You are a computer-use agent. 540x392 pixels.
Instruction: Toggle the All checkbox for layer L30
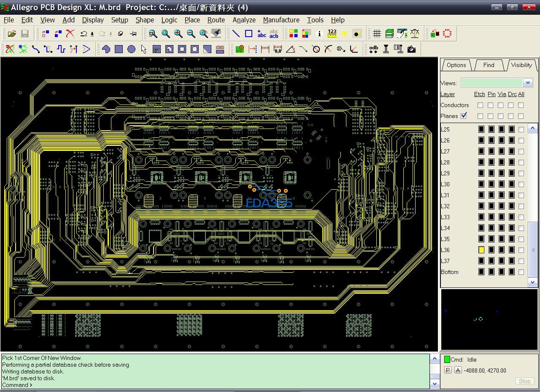[x=521, y=184]
